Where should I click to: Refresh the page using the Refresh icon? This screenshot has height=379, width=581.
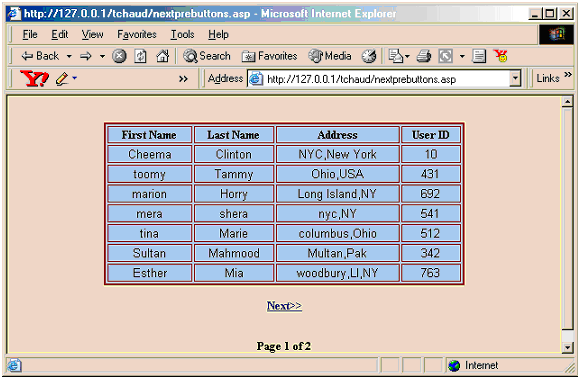point(140,56)
